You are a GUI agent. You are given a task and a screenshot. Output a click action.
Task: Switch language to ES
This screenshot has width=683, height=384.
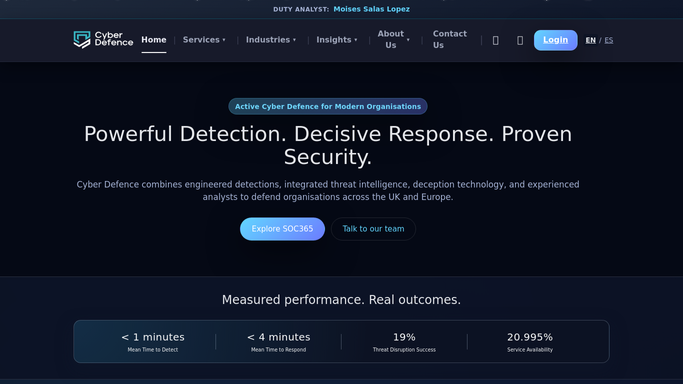[x=609, y=40]
